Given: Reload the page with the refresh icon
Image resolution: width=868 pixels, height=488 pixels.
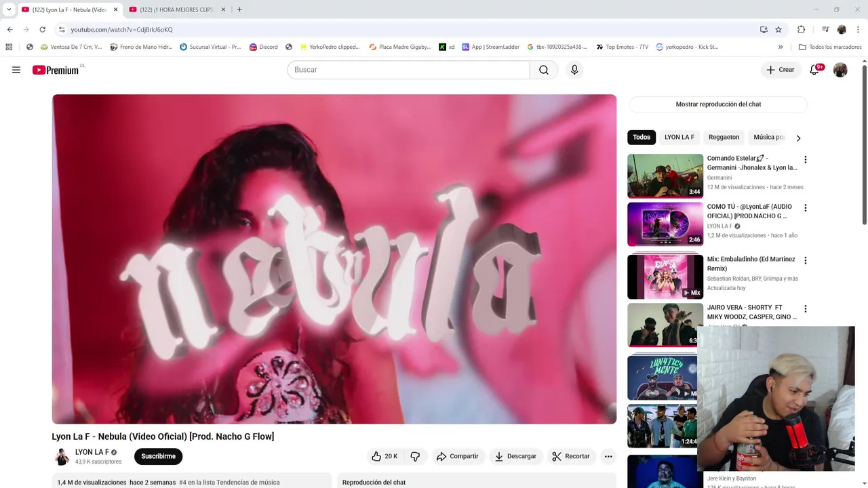Looking at the screenshot, I should (42, 29).
